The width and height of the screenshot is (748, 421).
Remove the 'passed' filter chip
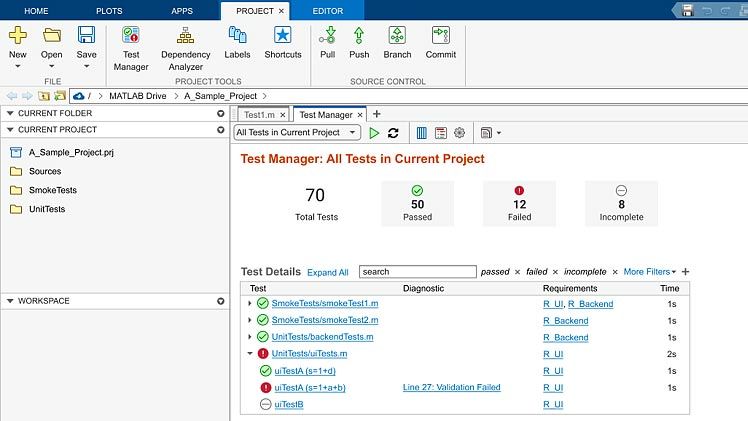pyautogui.click(x=517, y=272)
